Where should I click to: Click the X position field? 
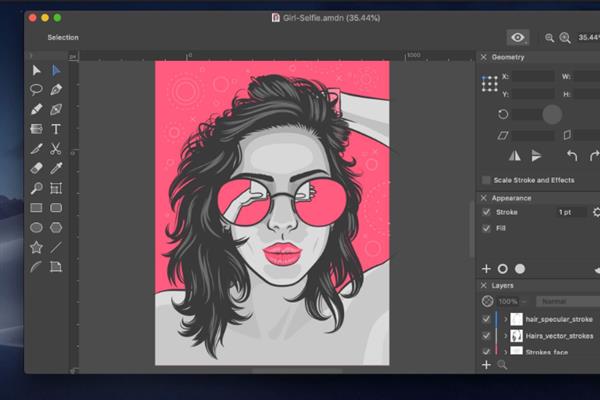(x=533, y=77)
